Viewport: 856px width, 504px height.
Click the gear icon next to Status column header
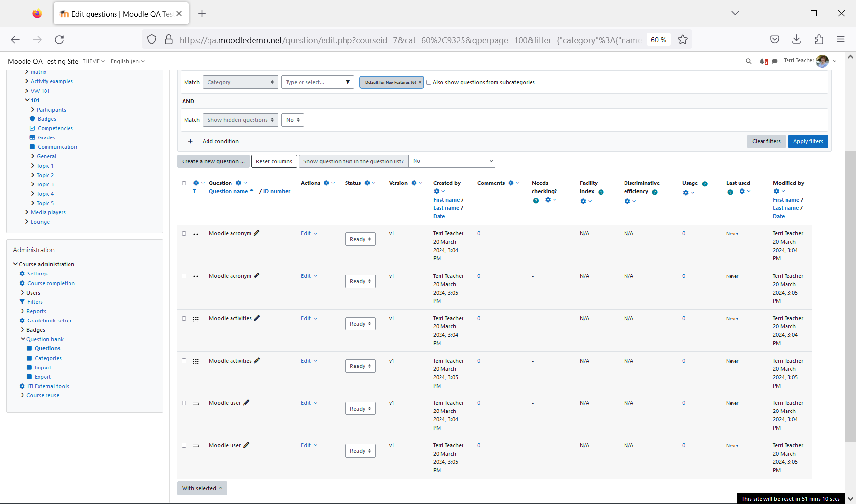(x=367, y=183)
